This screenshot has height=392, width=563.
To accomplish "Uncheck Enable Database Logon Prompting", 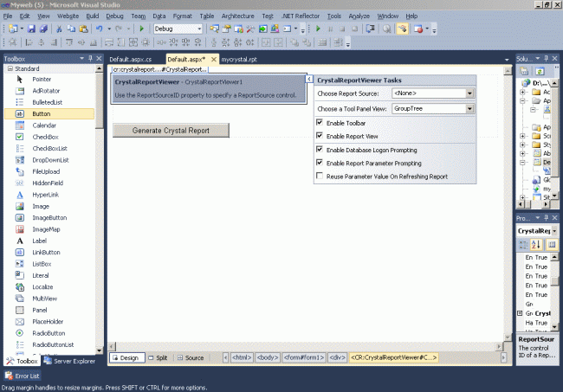I will click(x=320, y=149).
